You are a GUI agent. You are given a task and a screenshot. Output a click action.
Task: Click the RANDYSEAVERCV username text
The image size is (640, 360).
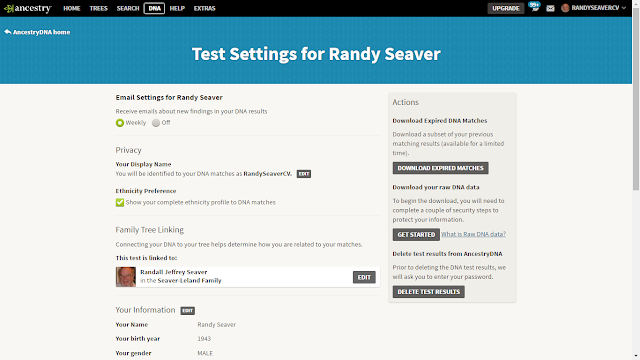coord(596,8)
